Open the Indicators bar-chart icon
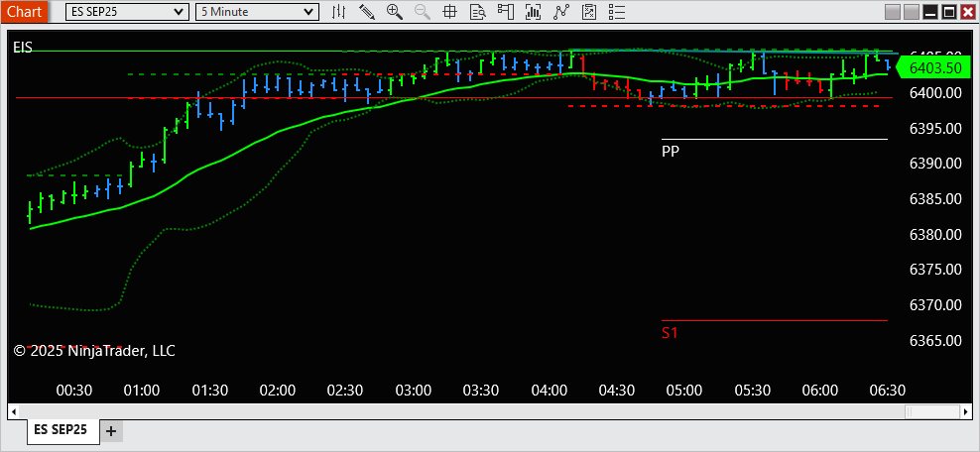 (533, 11)
